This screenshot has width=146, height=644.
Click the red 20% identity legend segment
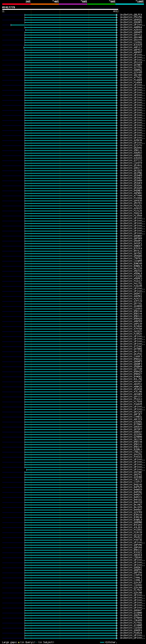16,4
